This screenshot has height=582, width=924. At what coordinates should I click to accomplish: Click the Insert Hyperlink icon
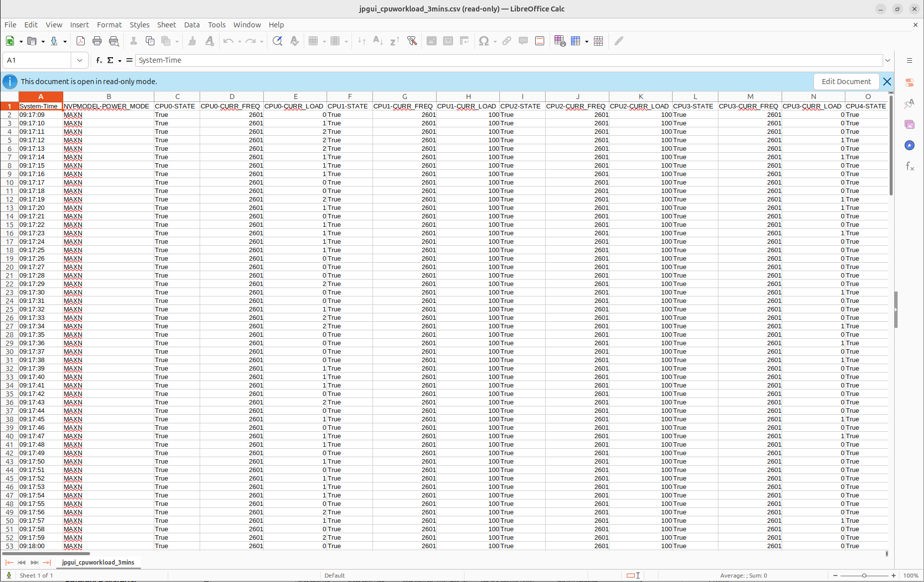tap(506, 41)
